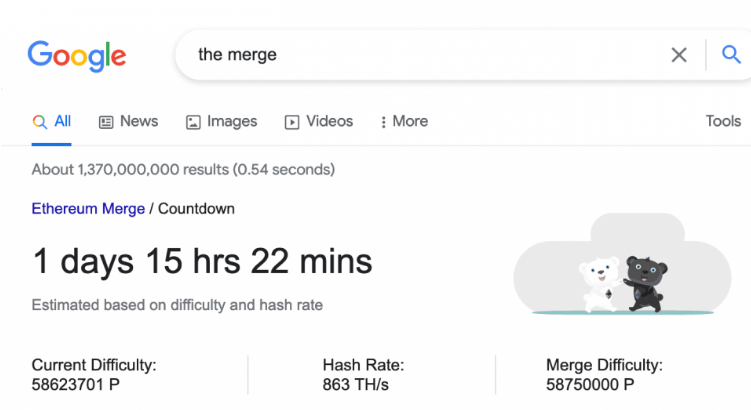
Task: Select the All tab magnifier icon
Action: [x=40, y=122]
